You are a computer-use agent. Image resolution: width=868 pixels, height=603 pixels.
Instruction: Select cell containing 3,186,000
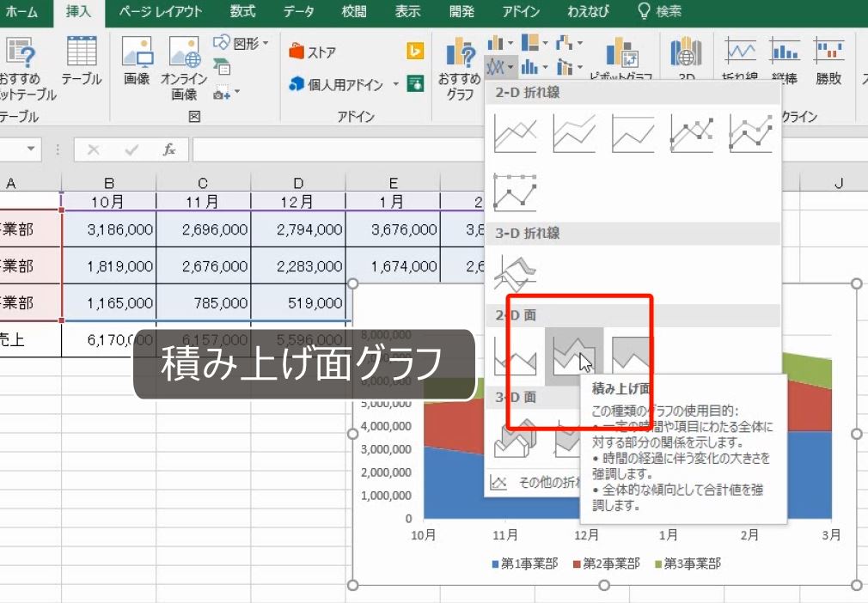click(x=108, y=229)
